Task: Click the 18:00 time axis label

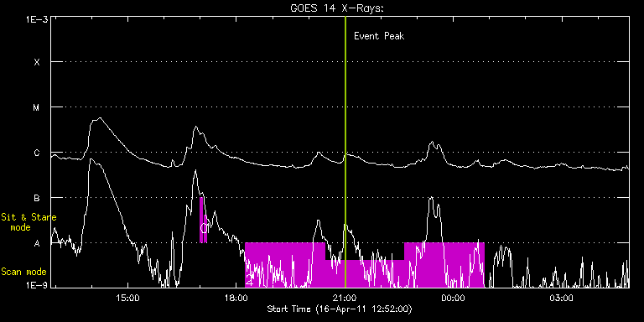Action: [236, 298]
